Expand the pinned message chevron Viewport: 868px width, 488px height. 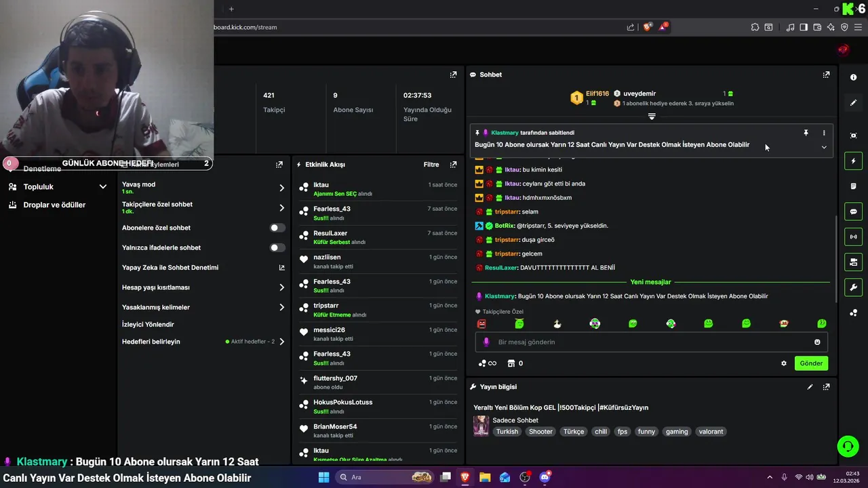click(824, 147)
